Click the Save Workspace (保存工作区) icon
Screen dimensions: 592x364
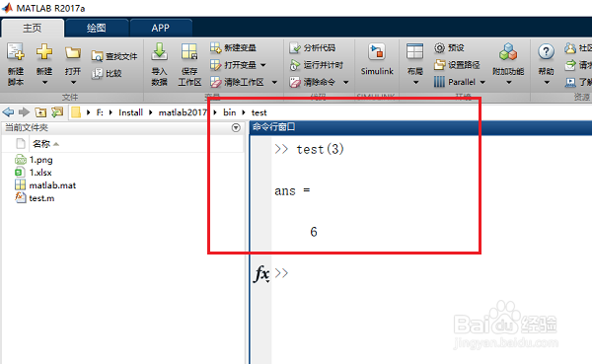point(189,52)
